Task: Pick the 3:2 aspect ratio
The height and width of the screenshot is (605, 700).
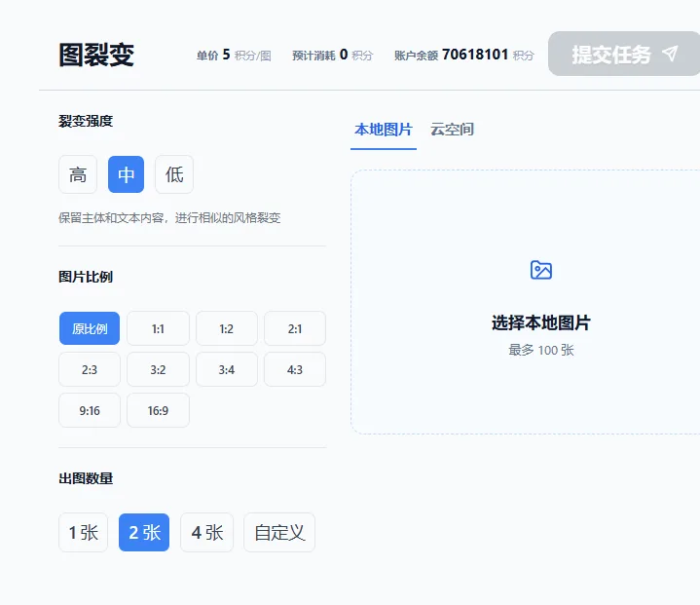Action: pyautogui.click(x=158, y=369)
